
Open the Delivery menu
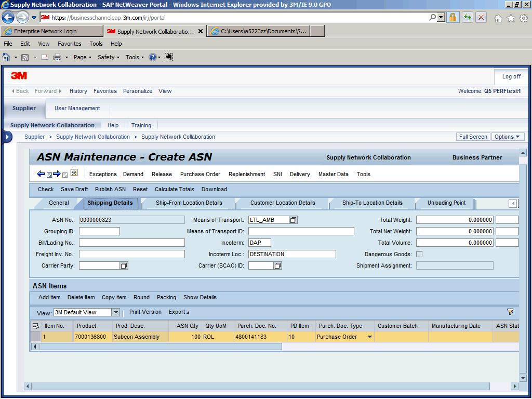click(300, 174)
